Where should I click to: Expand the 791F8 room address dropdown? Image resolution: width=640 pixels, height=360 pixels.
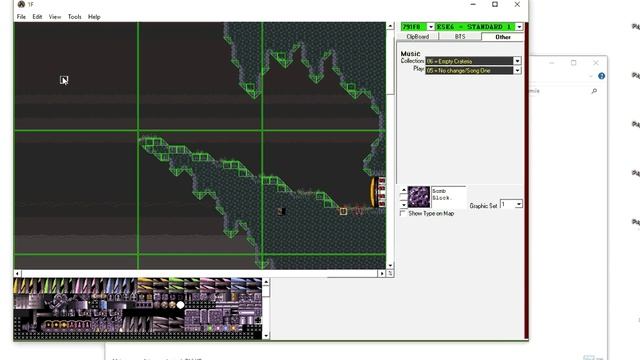[431, 27]
